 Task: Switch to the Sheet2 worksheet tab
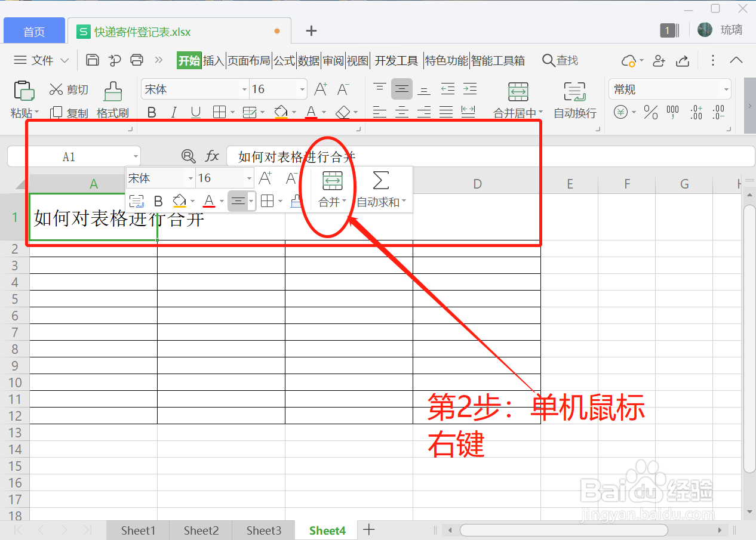click(x=201, y=530)
